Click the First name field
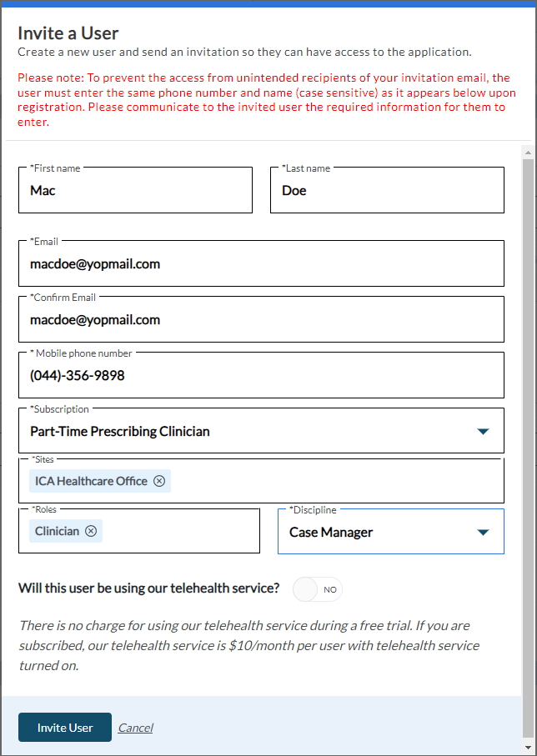This screenshot has height=756, width=537. [135, 191]
